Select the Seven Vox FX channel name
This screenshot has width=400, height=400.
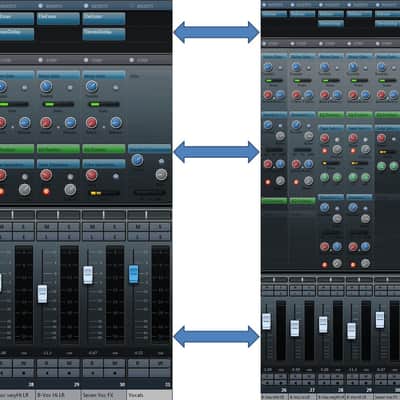pos(103,395)
